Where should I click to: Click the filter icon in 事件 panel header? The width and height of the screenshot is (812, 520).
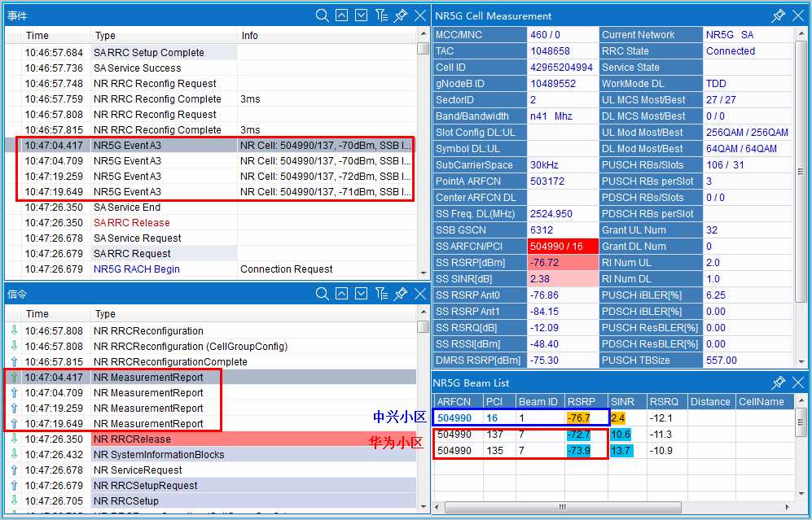click(381, 15)
